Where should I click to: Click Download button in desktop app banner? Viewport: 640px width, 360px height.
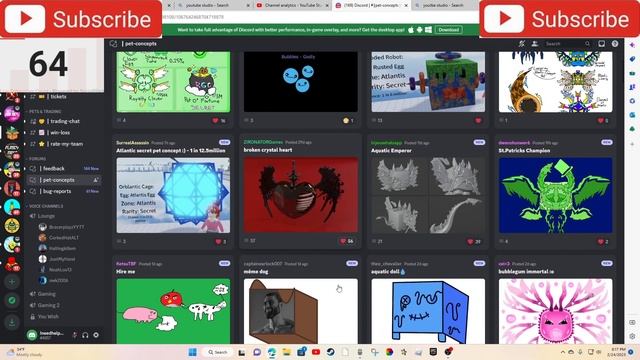(449, 30)
